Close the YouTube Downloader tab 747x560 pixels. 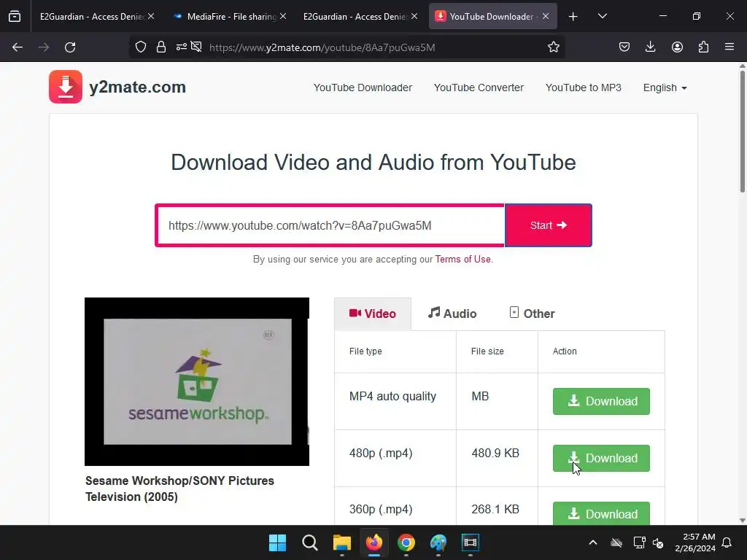(x=546, y=17)
